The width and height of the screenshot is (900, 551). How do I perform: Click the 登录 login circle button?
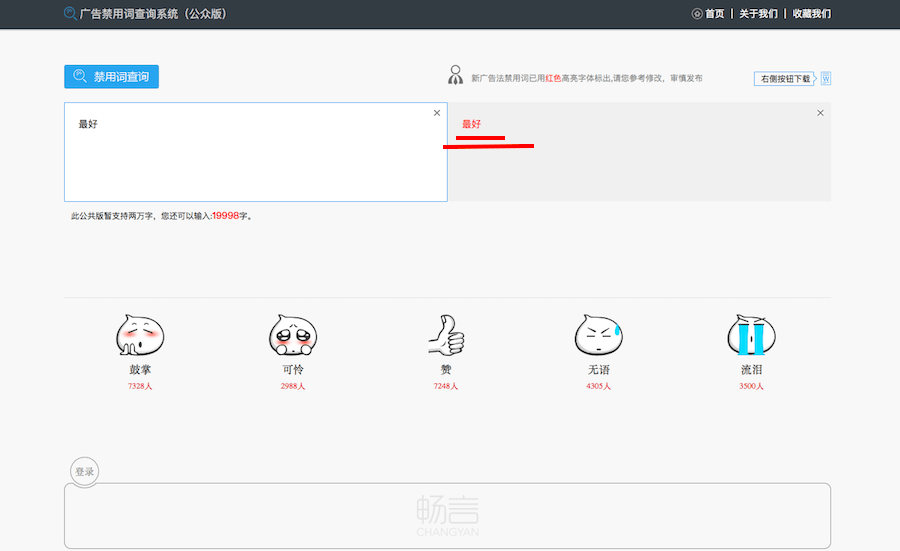pyautogui.click(x=85, y=472)
